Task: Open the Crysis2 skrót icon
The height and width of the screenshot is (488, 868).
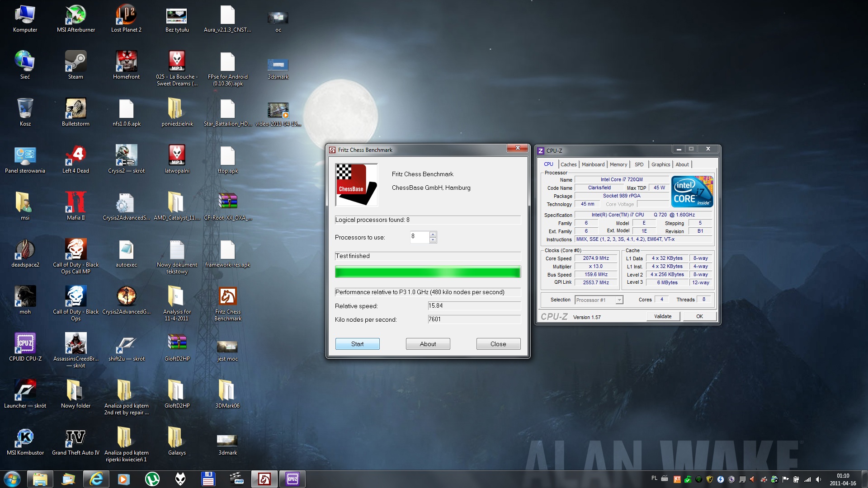Action: click(x=126, y=160)
